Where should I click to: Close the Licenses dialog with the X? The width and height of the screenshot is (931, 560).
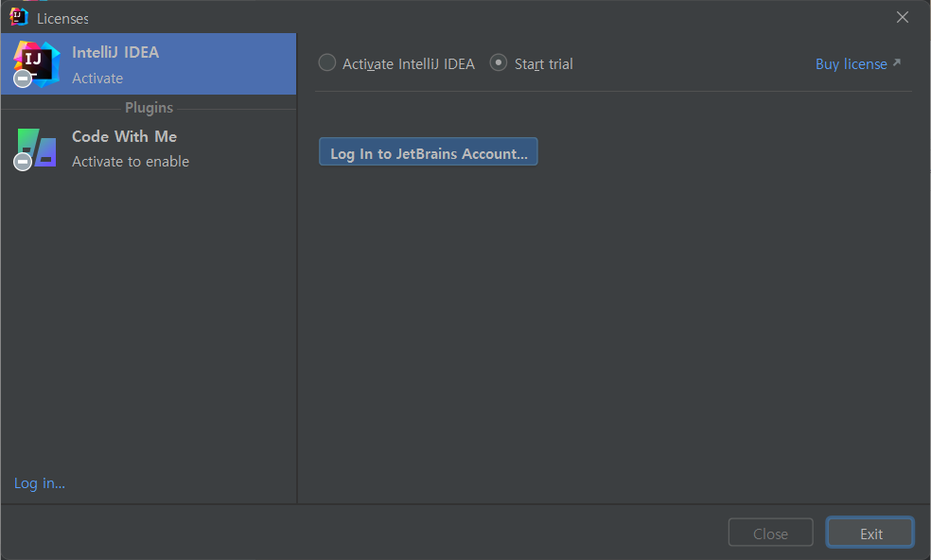click(903, 17)
